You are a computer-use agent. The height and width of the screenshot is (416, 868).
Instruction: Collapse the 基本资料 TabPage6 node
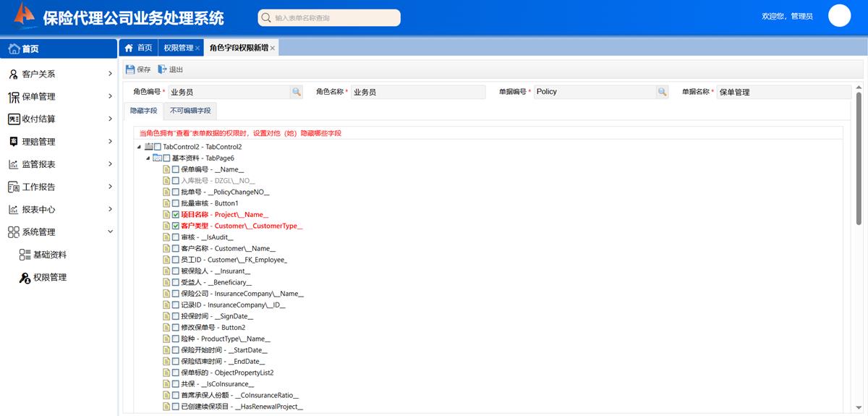click(148, 158)
